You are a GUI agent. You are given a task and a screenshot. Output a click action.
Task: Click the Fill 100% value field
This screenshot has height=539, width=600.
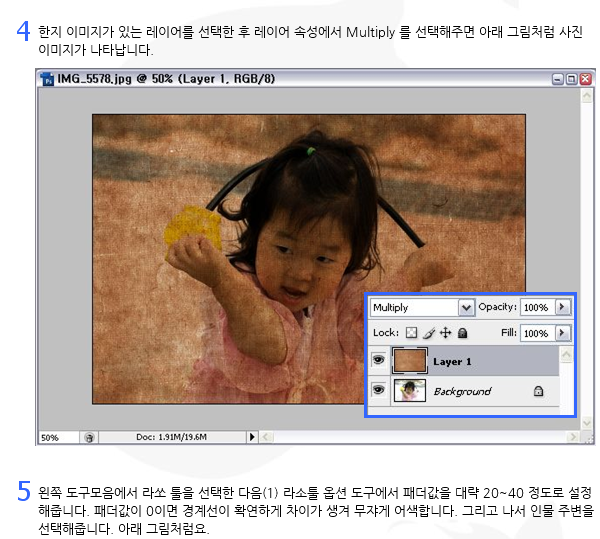538,333
